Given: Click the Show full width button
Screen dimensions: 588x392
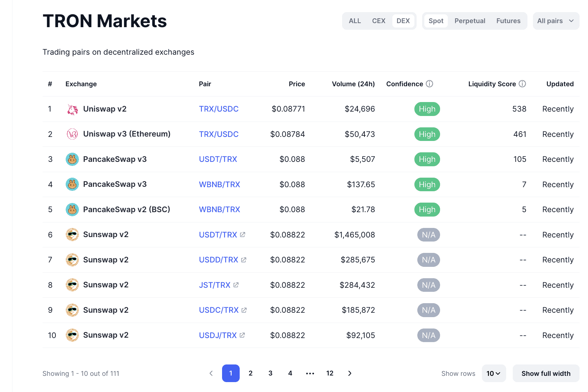Looking at the screenshot, I should (546, 373).
